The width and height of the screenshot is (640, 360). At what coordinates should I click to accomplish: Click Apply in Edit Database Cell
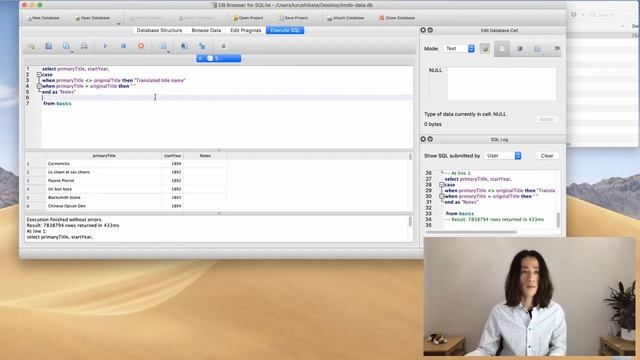[546, 119]
